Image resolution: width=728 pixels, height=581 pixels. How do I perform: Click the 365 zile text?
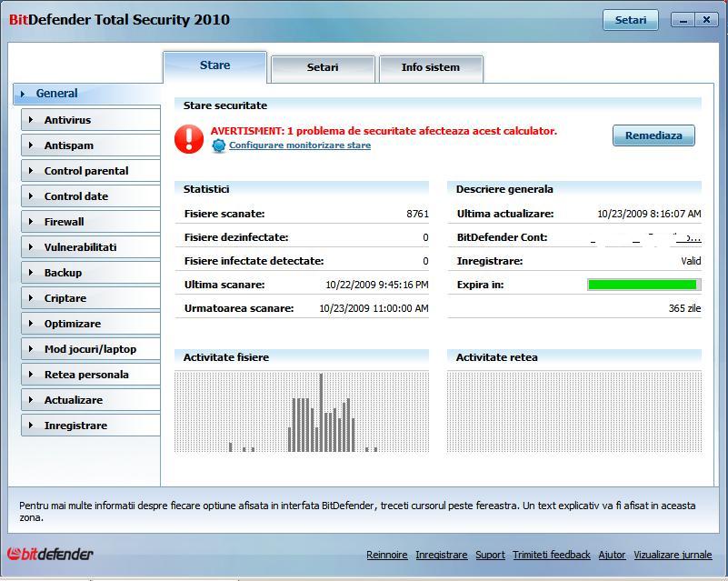click(684, 308)
